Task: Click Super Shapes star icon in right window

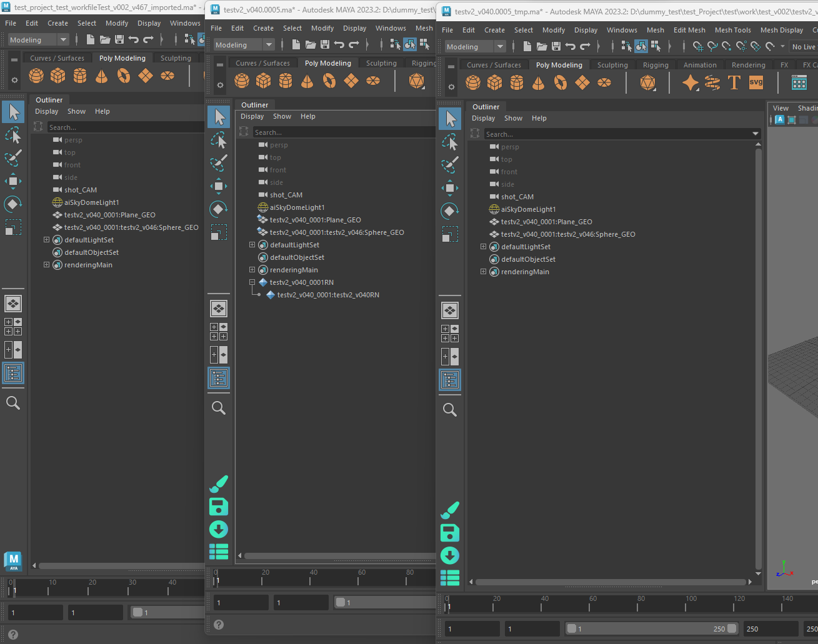Action: click(x=691, y=82)
